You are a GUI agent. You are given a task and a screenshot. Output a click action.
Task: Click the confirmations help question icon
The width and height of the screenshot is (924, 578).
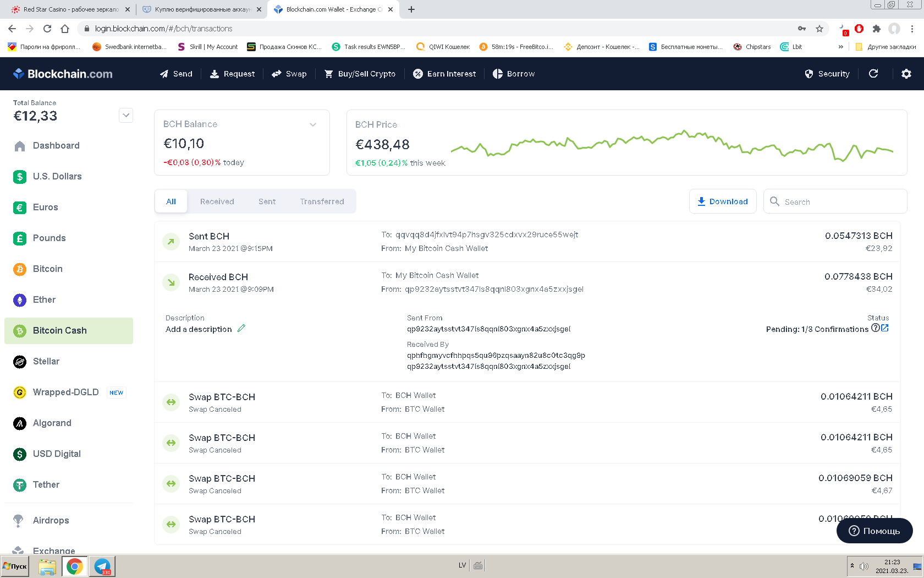point(876,328)
